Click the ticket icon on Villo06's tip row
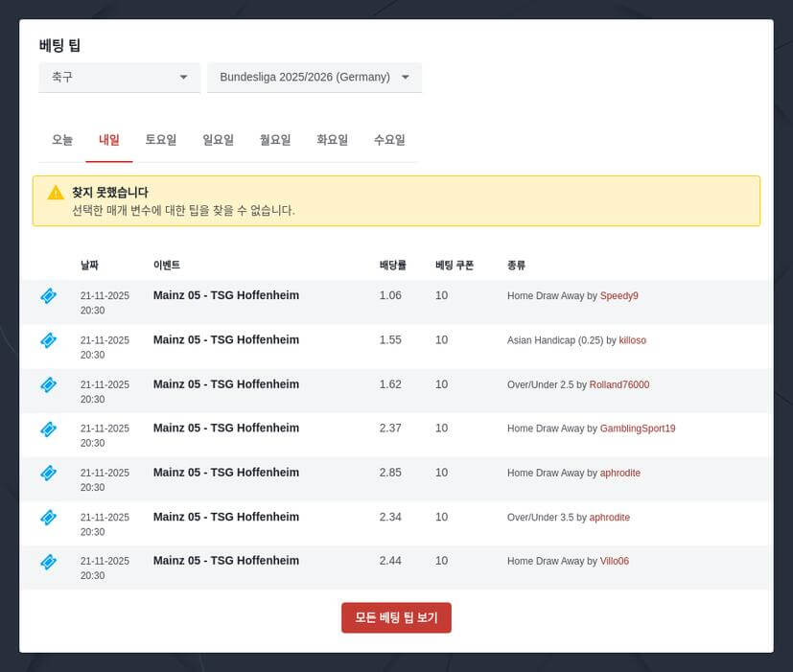This screenshot has height=672, width=793. click(x=48, y=562)
